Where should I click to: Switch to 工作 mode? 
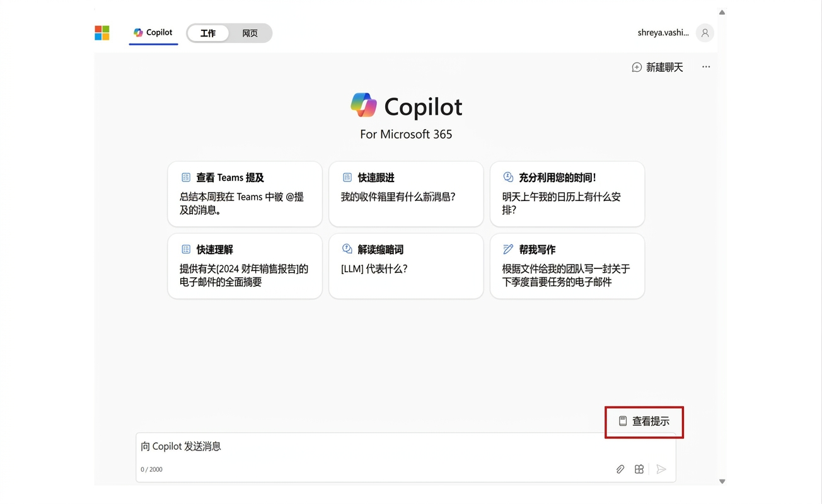click(x=208, y=33)
